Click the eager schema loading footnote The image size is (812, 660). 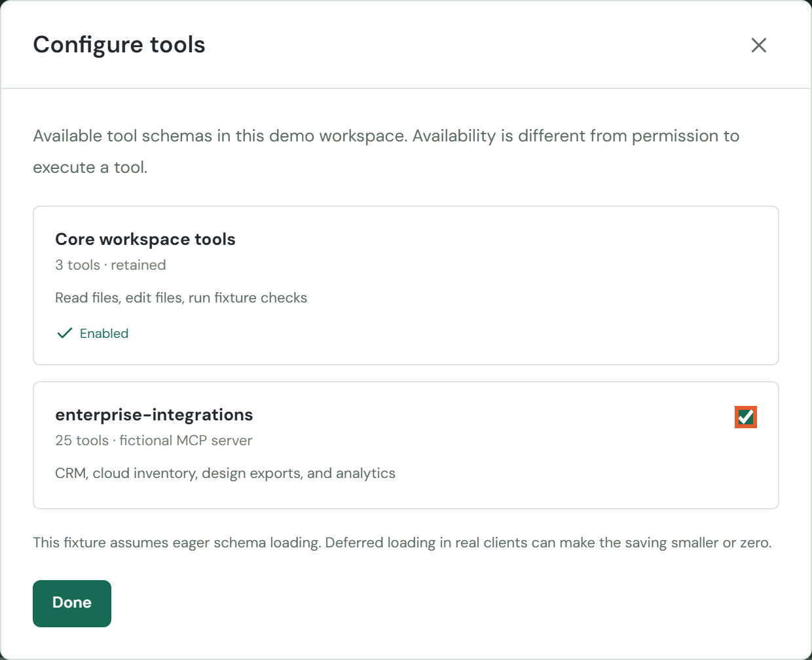coord(402,543)
